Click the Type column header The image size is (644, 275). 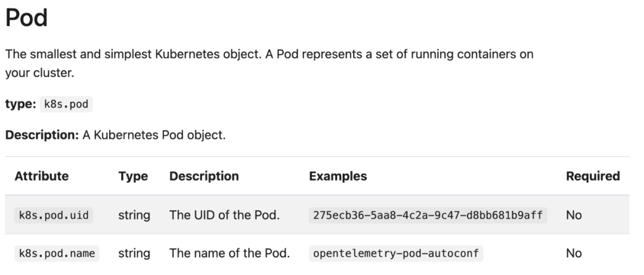tap(132, 176)
